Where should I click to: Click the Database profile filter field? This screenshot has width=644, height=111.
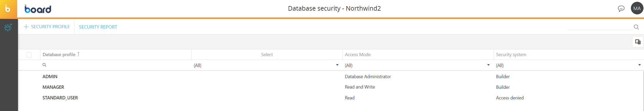click(x=116, y=65)
